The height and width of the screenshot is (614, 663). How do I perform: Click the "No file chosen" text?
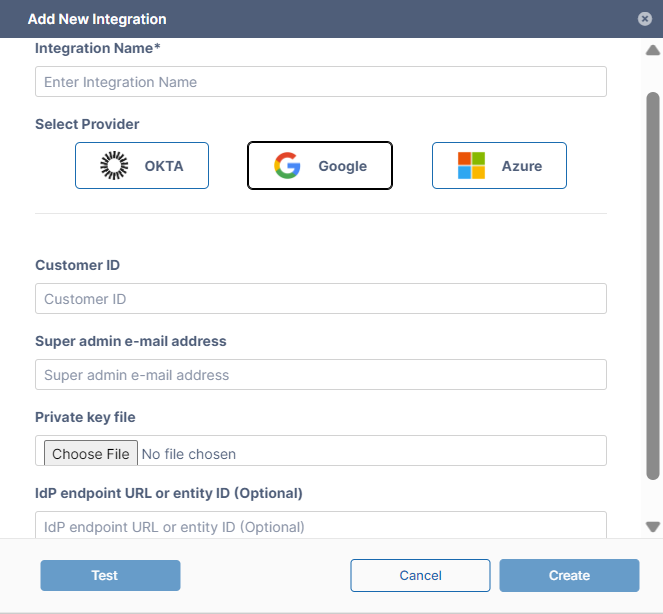pos(189,454)
